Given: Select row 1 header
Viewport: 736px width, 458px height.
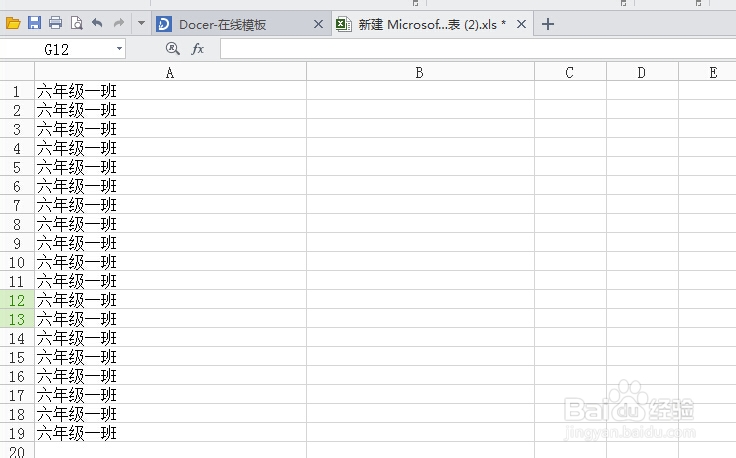Looking at the screenshot, I should tap(17, 91).
